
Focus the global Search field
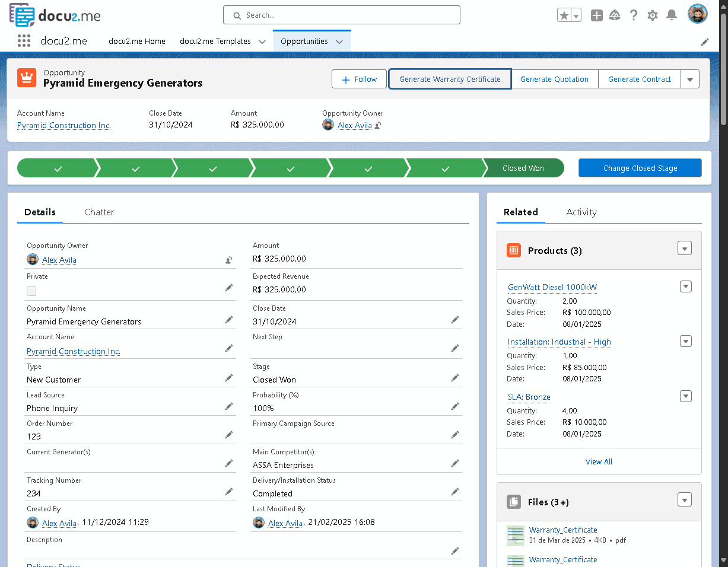342,15
